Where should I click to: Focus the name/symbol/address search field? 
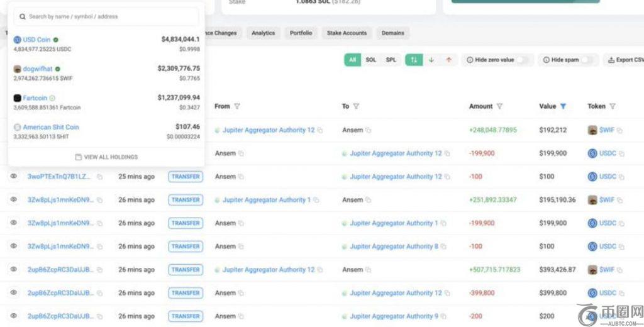106,16
